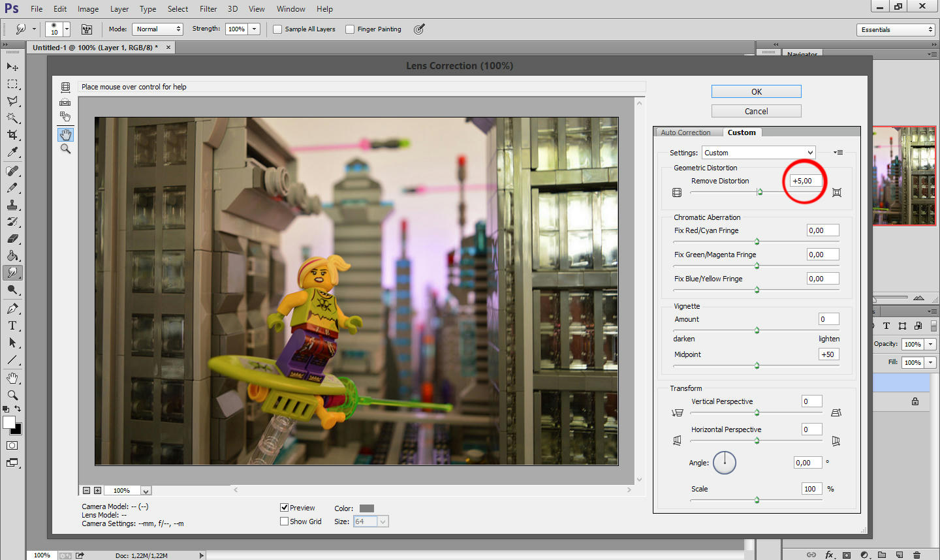940x560 pixels.
Task: Enable Sample All Layers checkbox
Action: coord(277,29)
